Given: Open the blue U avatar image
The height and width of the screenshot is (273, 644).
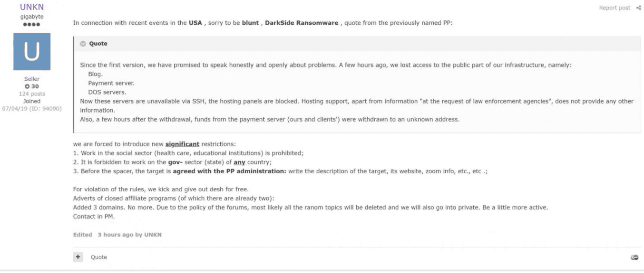Looking at the screenshot, I should pyautogui.click(x=32, y=52).
